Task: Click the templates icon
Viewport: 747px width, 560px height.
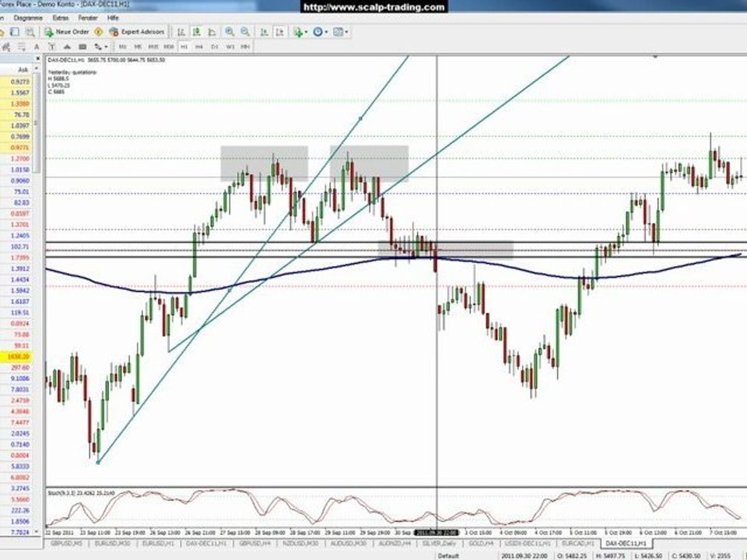Action: pos(338,32)
